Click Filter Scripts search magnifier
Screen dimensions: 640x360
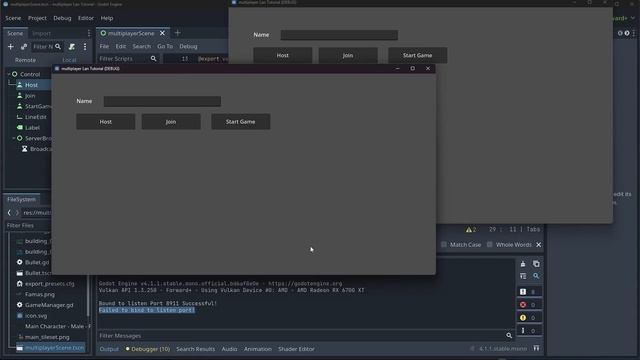[x=153, y=59]
